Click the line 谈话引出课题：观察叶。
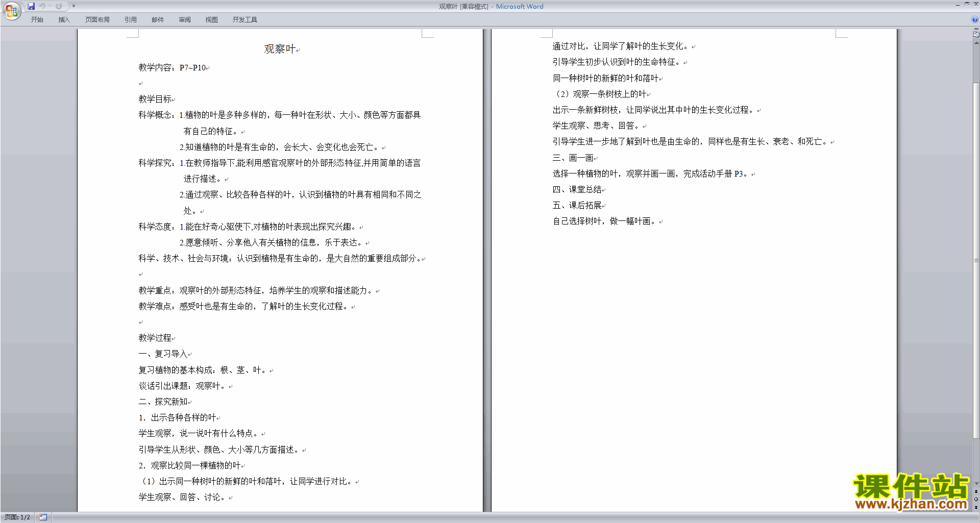Image resolution: width=980 pixels, height=523 pixels. 183,386
